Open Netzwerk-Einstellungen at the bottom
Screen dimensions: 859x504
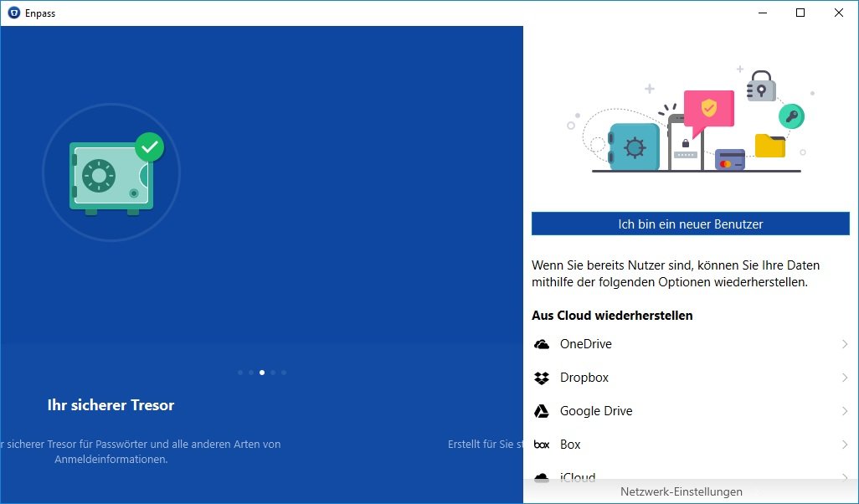point(681,492)
